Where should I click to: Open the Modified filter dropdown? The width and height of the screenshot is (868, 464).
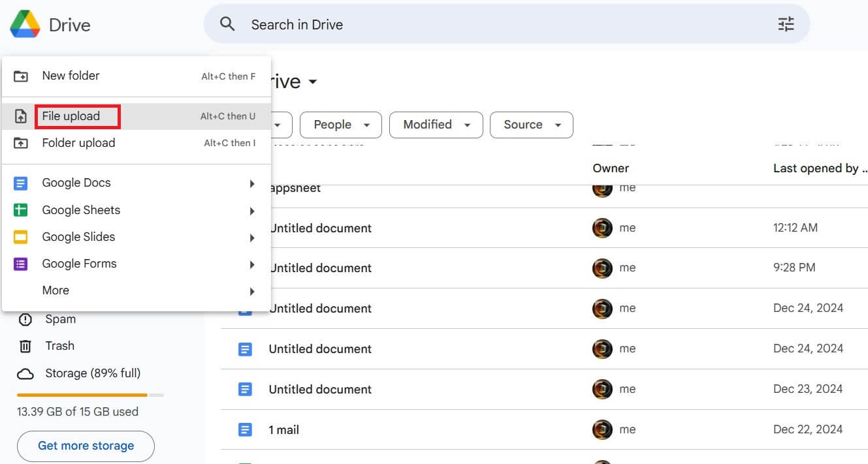(x=436, y=125)
